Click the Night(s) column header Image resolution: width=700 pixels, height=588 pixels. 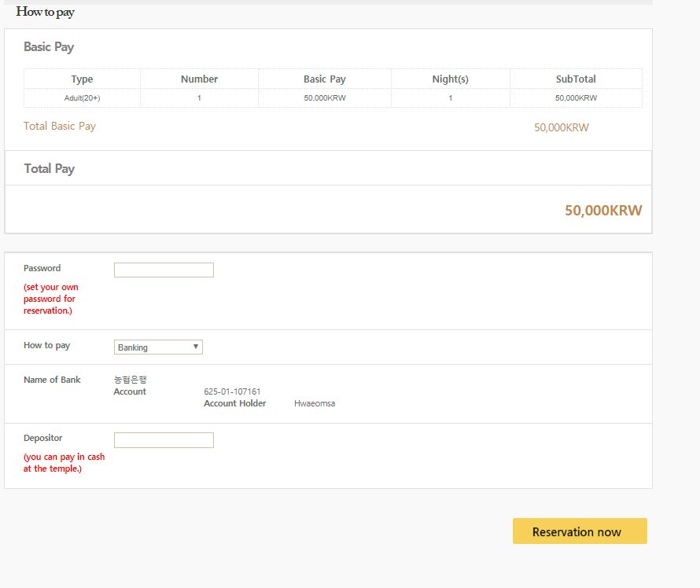coord(450,79)
